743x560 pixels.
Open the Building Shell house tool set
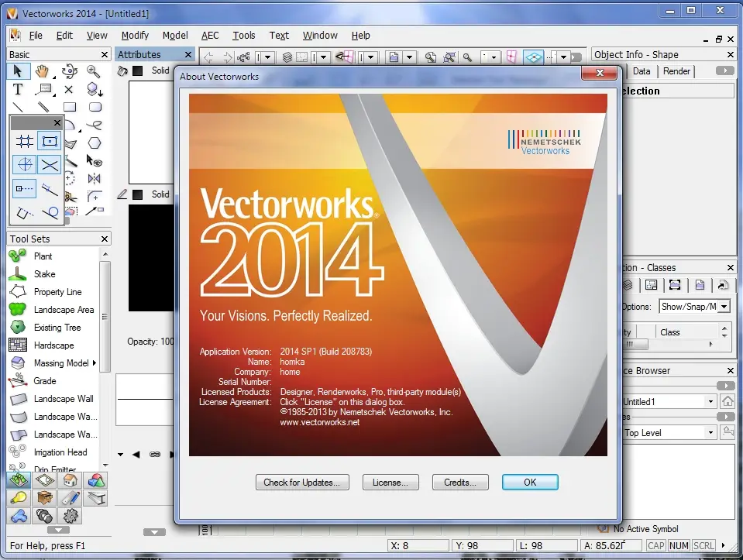coord(71,480)
